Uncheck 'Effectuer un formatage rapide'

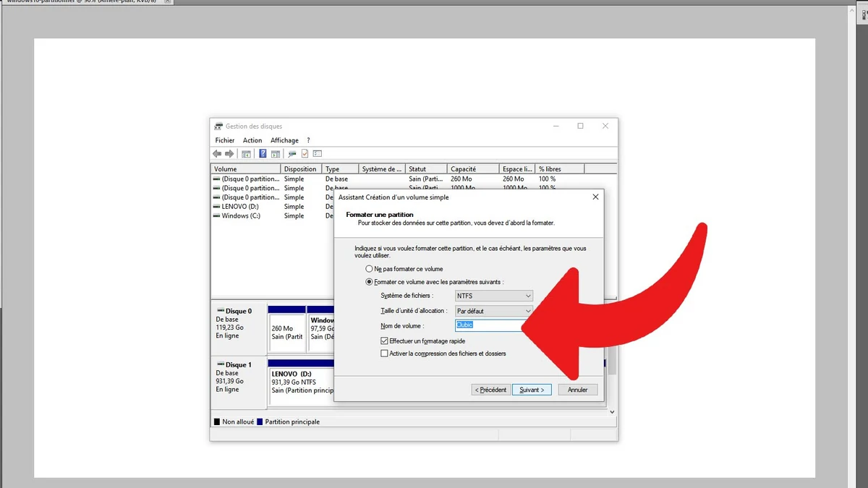coord(384,341)
